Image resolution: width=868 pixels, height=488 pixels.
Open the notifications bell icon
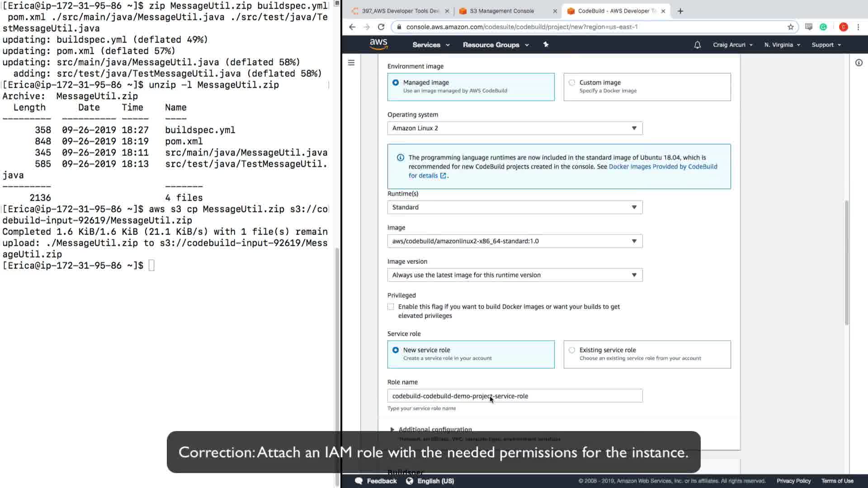tap(697, 45)
